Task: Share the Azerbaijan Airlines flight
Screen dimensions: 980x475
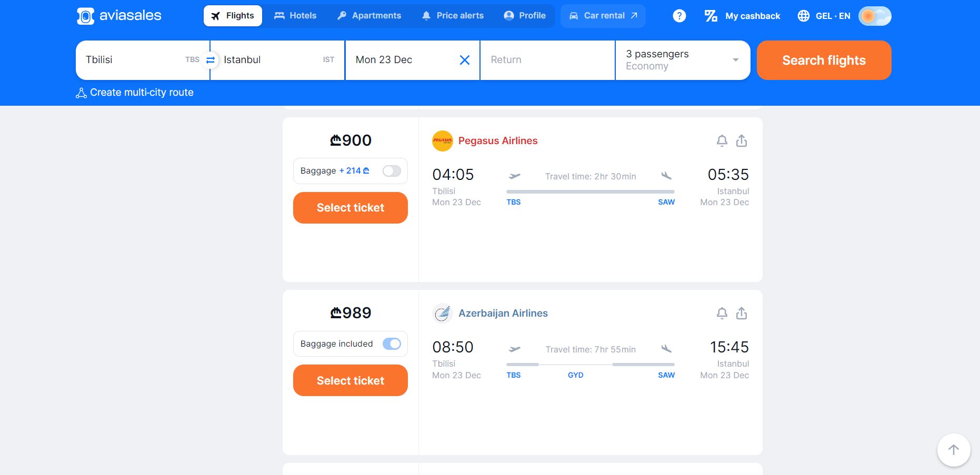Action: click(x=742, y=314)
